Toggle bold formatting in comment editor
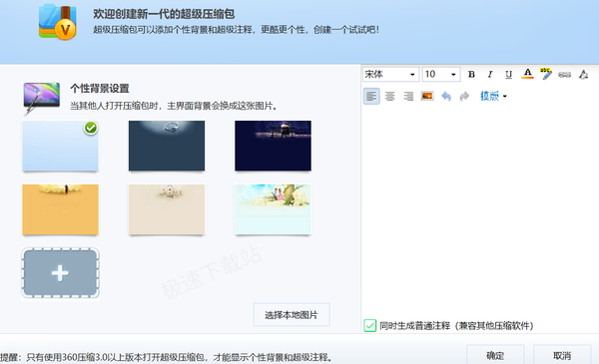 point(471,74)
